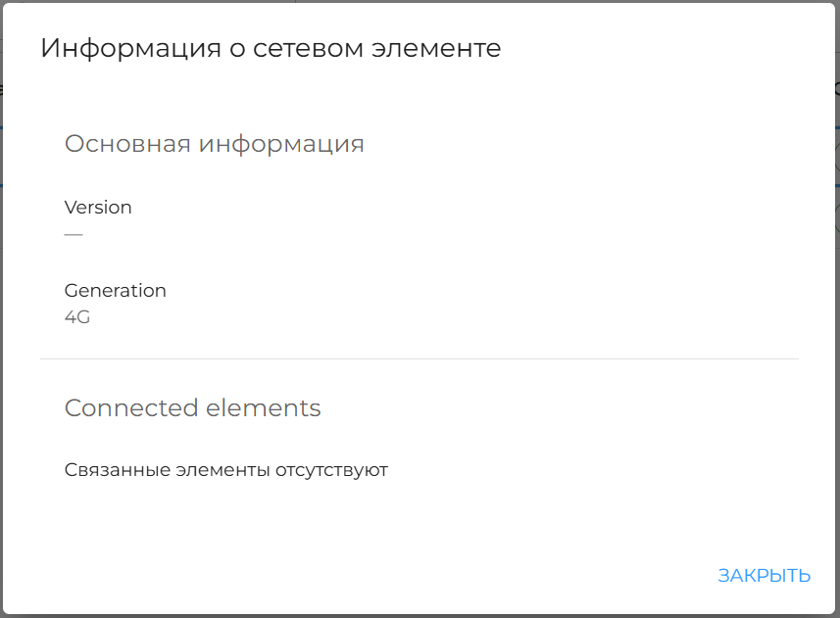Select the Generation field label
This screenshot has width=840, height=618.
point(115,290)
